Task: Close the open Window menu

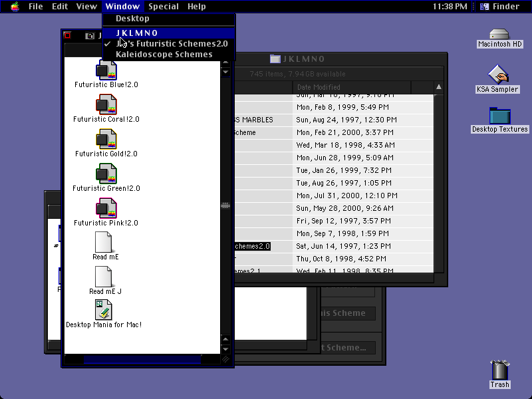Action: 122,7
